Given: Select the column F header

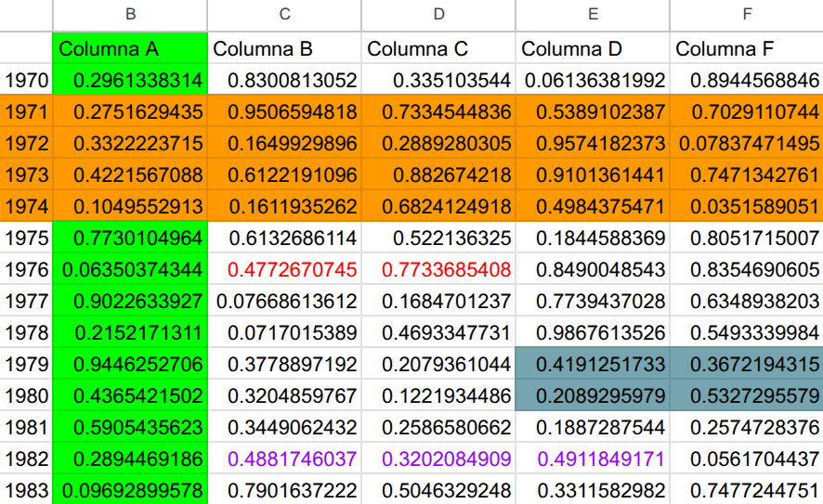Looking at the screenshot, I should (x=747, y=14).
